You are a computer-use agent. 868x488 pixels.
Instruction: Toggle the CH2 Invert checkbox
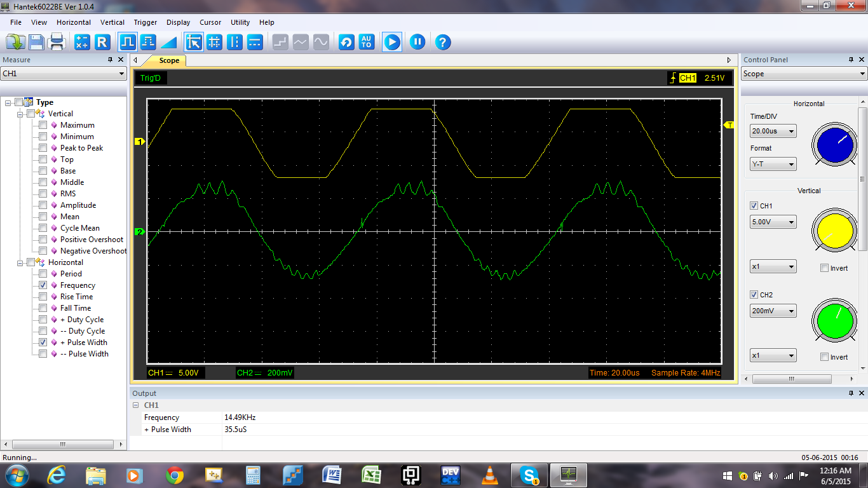[x=824, y=357]
